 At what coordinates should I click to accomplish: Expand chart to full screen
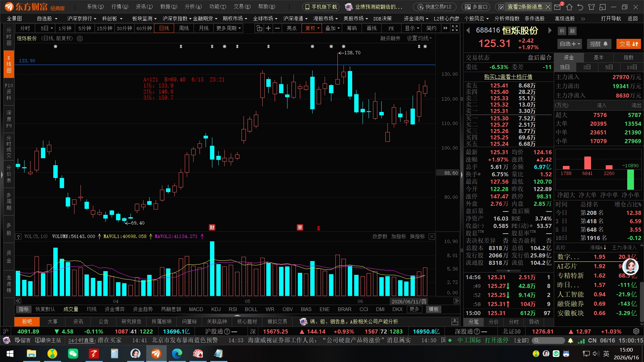[455, 28]
